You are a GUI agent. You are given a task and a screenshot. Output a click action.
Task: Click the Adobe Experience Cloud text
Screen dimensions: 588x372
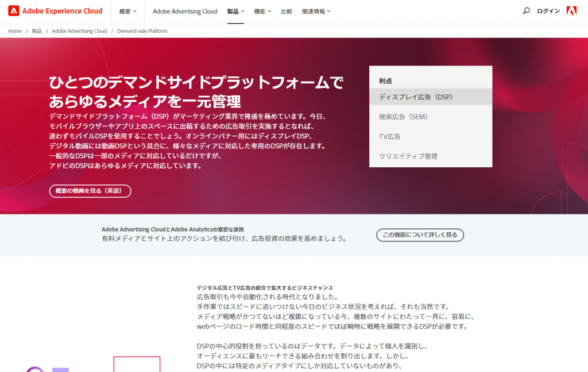click(x=62, y=11)
